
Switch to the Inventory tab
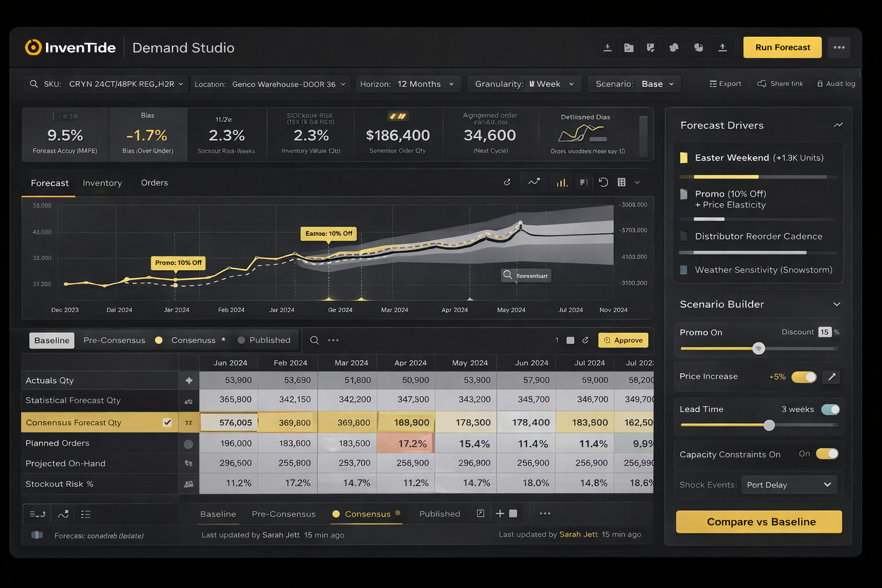click(x=102, y=183)
